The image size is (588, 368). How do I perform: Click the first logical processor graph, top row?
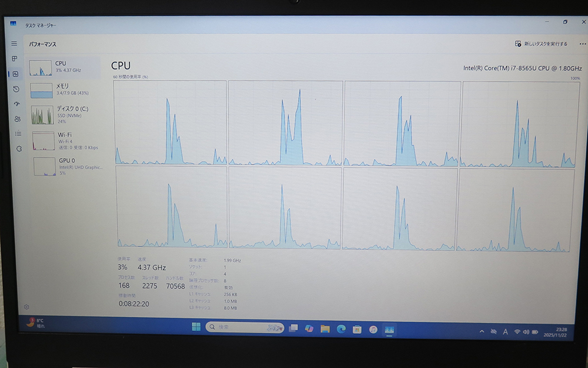[x=171, y=122]
